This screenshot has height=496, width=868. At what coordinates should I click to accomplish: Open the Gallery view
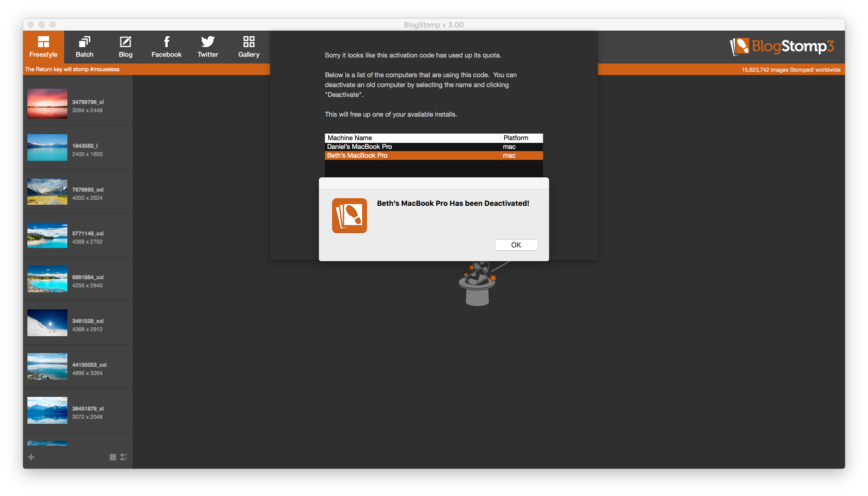pyautogui.click(x=249, y=47)
